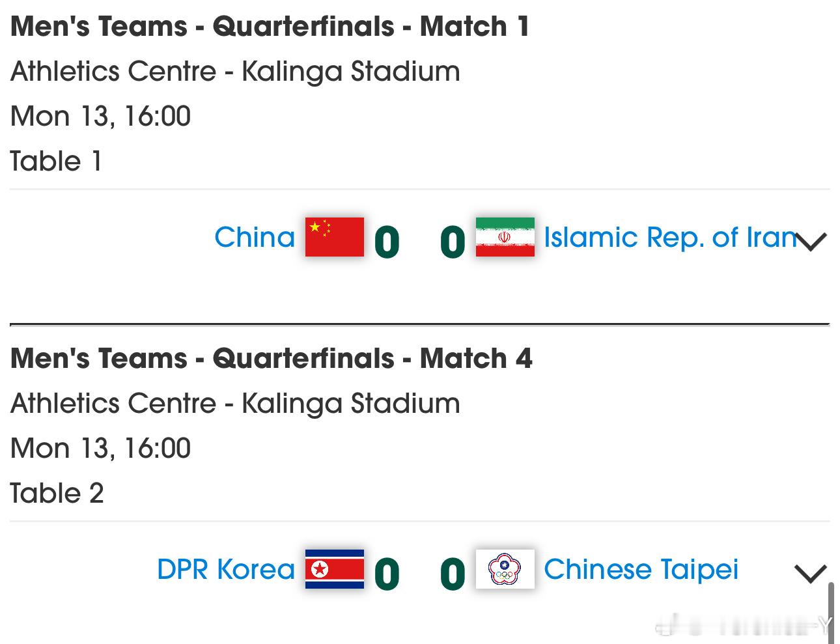Click the Table 2 label
This screenshot has height=644, width=840.
click(57, 493)
